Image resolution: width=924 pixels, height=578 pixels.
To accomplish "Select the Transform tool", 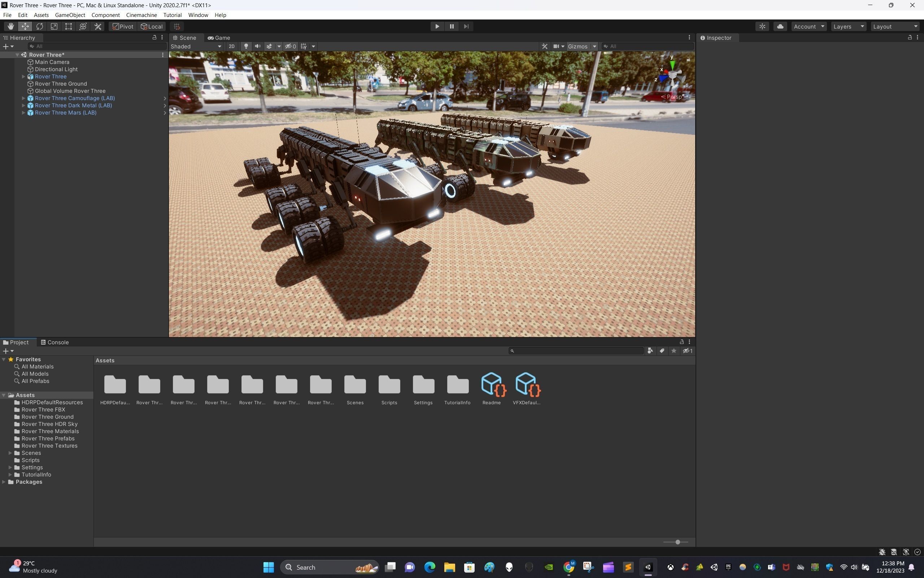I will (83, 26).
